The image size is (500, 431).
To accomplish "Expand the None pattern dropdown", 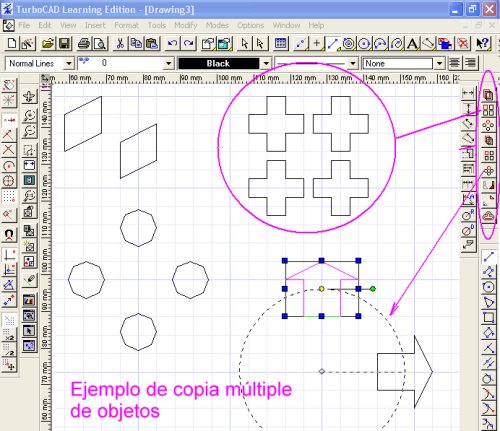I will [x=440, y=63].
